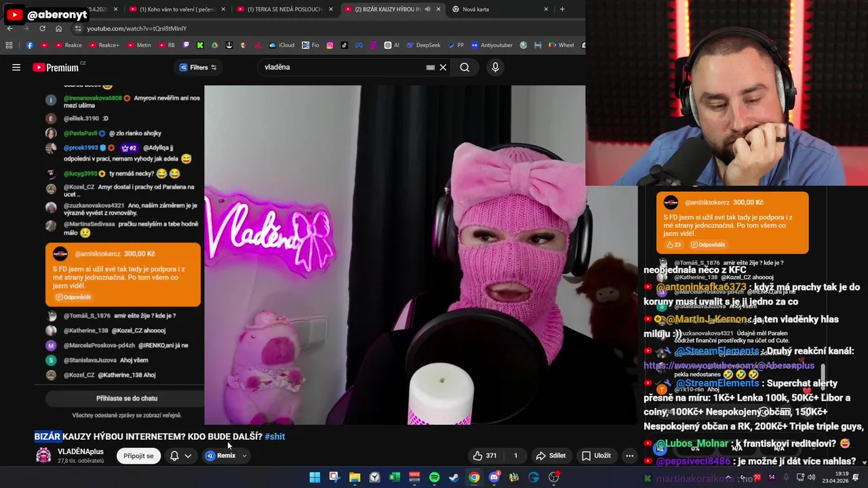Expand the Remix dropdown arrow

[x=244, y=455]
